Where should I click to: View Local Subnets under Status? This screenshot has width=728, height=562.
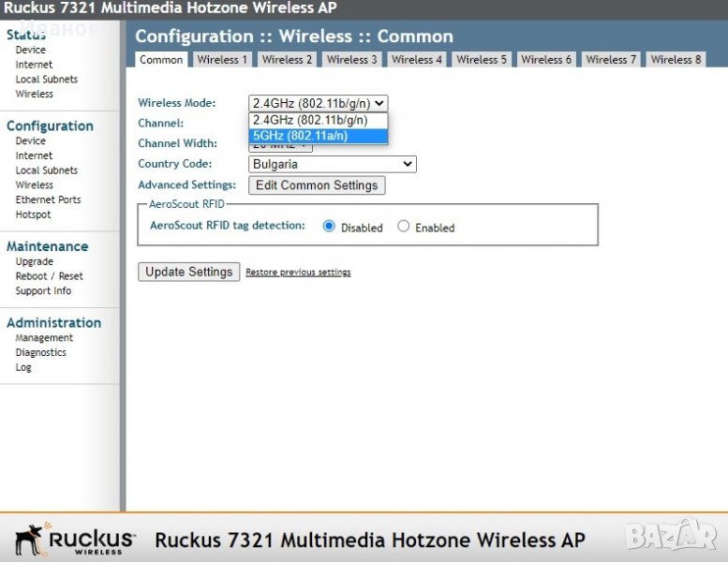[46, 80]
